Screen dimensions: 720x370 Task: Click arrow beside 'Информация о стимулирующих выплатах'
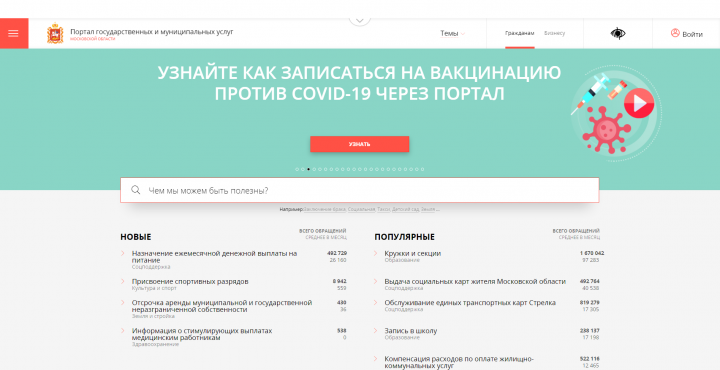(123, 330)
